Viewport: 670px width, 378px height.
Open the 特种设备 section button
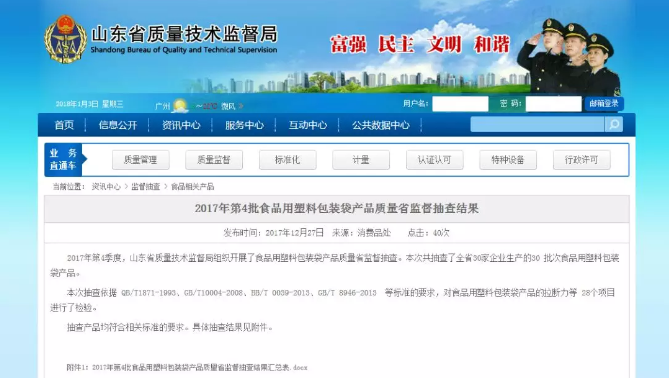[x=508, y=160]
